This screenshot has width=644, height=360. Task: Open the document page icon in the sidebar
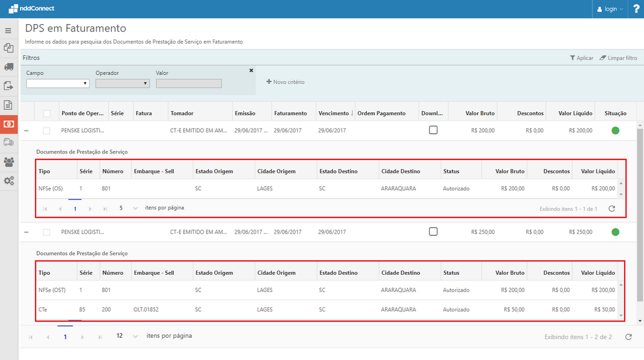(x=8, y=105)
